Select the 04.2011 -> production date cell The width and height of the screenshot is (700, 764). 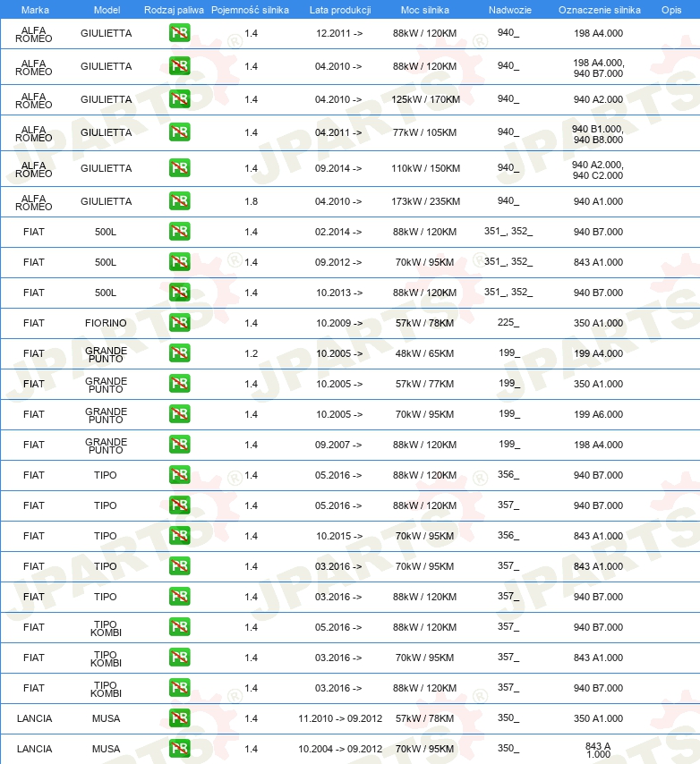(338, 132)
